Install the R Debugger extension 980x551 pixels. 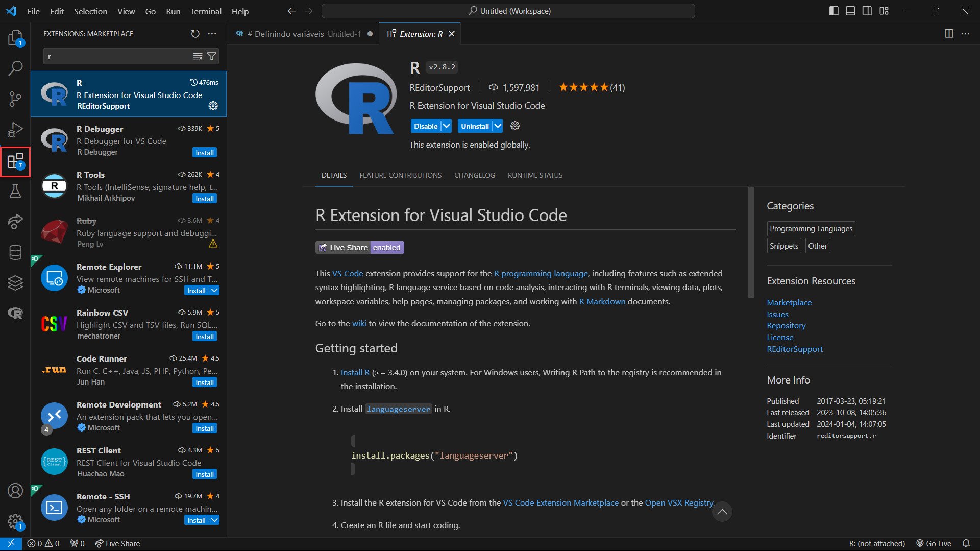click(205, 153)
